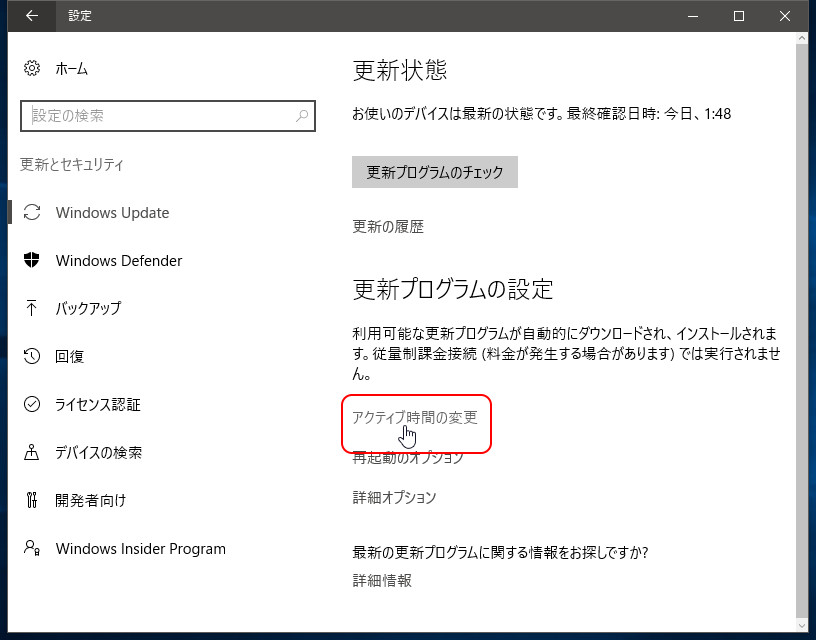Click the 回復 clock icon
816x640 pixels.
(x=30, y=356)
